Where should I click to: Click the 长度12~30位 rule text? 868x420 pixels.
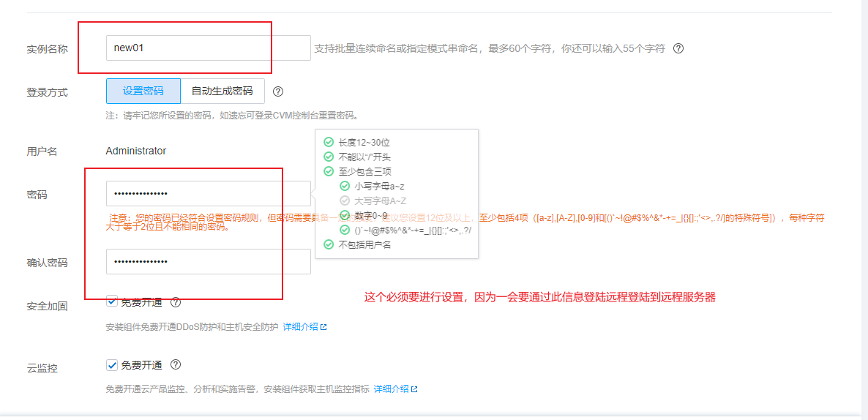click(x=364, y=142)
